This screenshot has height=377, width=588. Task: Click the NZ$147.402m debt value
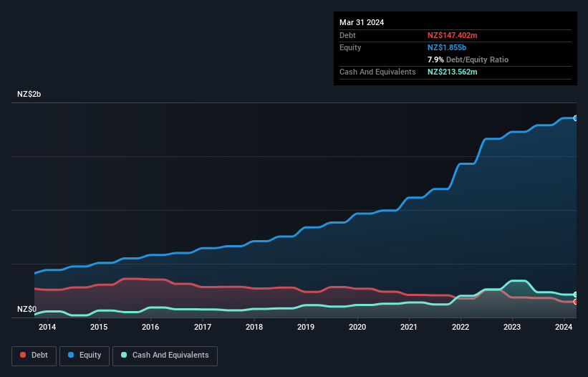[x=452, y=35]
